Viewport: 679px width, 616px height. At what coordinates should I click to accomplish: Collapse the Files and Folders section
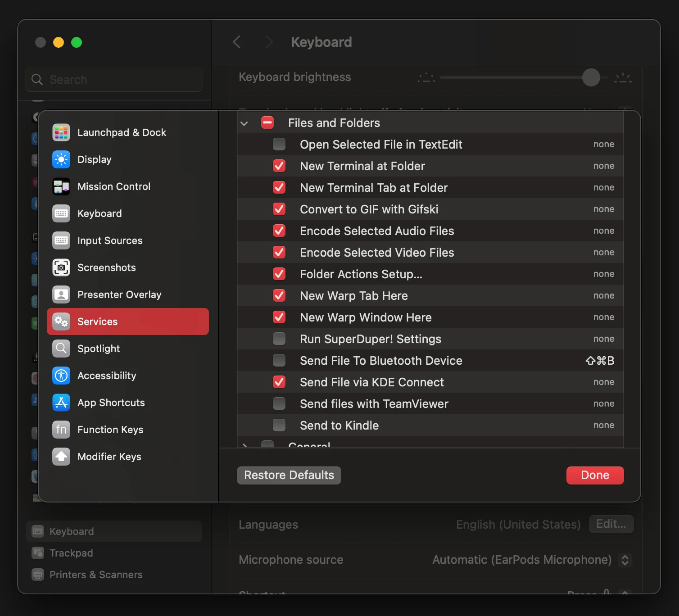point(244,123)
